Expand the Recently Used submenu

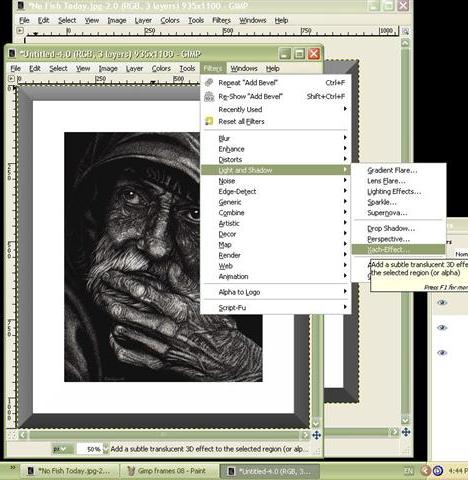coord(276,109)
